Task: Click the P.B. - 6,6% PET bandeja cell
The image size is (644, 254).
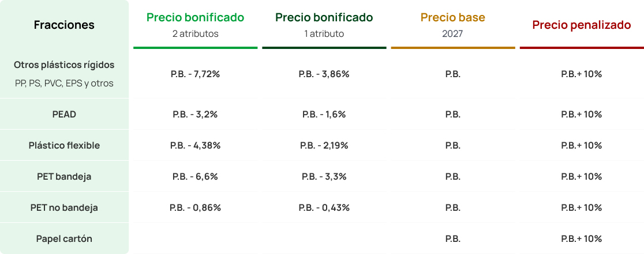Action: click(195, 177)
